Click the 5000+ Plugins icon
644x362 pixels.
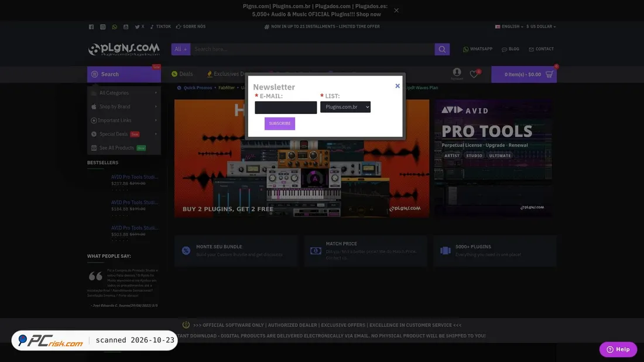click(x=445, y=250)
